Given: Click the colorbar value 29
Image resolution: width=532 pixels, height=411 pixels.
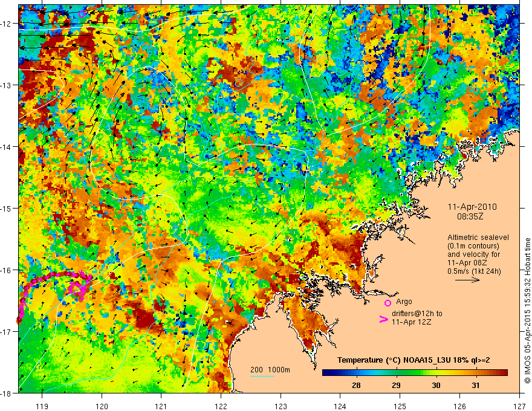Looking at the screenshot, I should [396, 385].
